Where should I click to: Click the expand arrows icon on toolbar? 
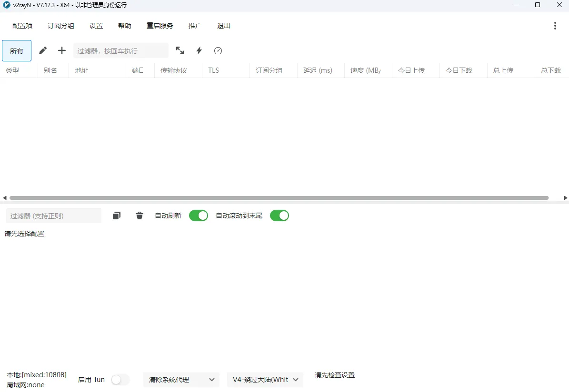tap(180, 50)
